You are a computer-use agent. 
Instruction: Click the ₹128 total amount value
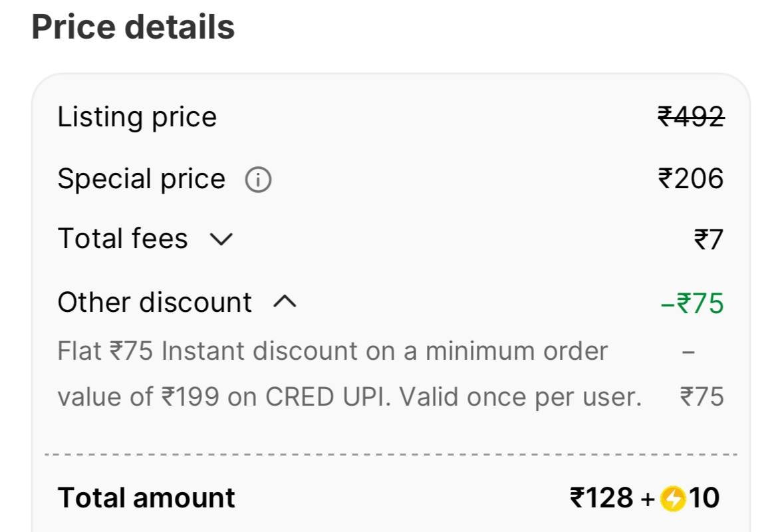point(602,498)
